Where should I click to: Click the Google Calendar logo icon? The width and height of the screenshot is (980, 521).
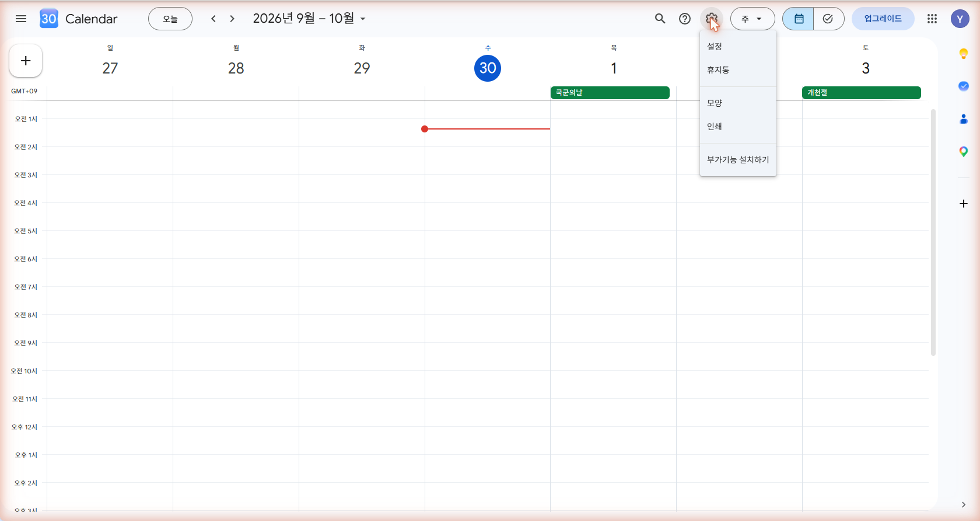coord(49,19)
